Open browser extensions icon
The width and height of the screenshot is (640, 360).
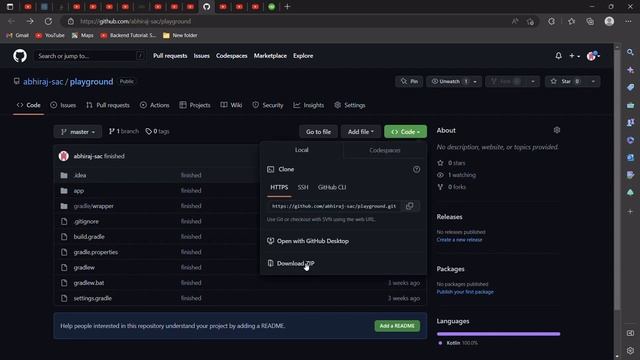pos(551,21)
